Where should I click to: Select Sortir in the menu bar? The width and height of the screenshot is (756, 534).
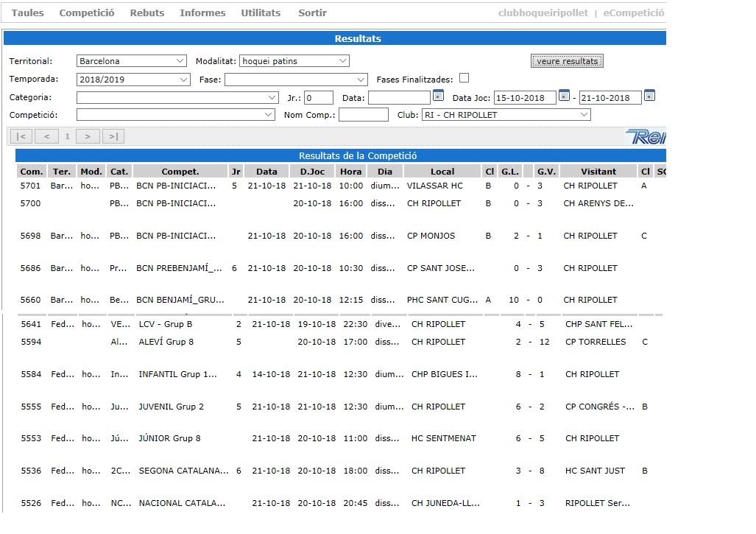312,13
